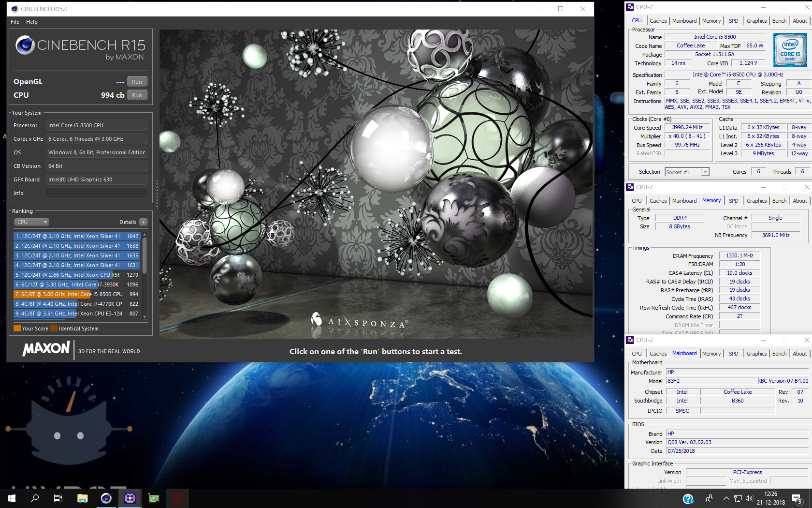
Task: Open the Help menu in Cinebench
Action: [x=32, y=22]
